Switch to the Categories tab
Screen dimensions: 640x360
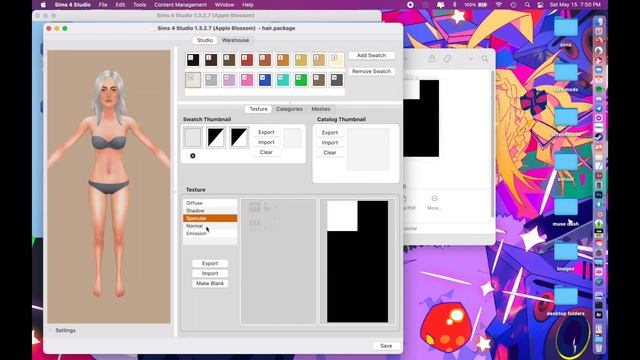tap(289, 109)
